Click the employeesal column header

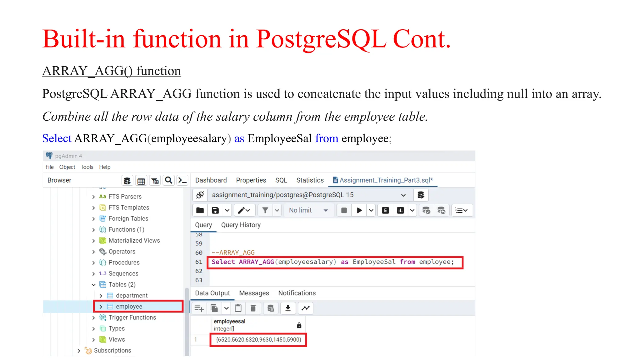click(x=258, y=325)
